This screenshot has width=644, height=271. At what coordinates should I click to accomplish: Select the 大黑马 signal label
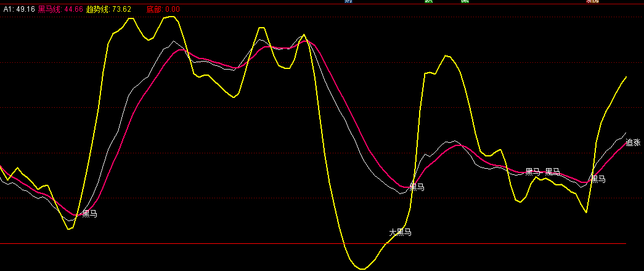pyautogui.click(x=400, y=232)
